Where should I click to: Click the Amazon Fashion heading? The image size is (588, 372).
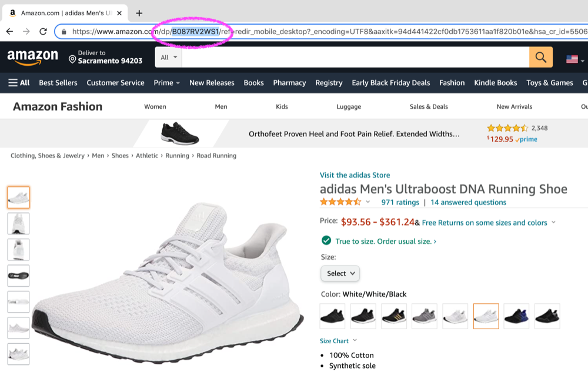pyautogui.click(x=58, y=107)
